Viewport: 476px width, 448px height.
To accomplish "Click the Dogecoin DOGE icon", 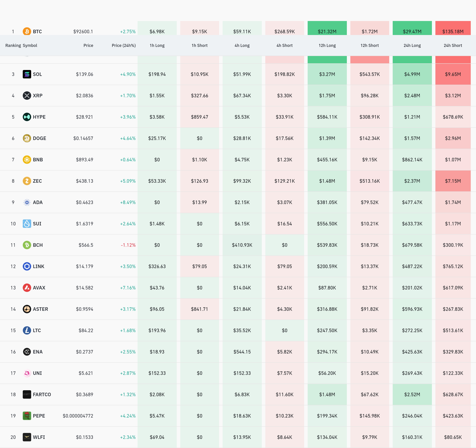I will (x=27, y=138).
